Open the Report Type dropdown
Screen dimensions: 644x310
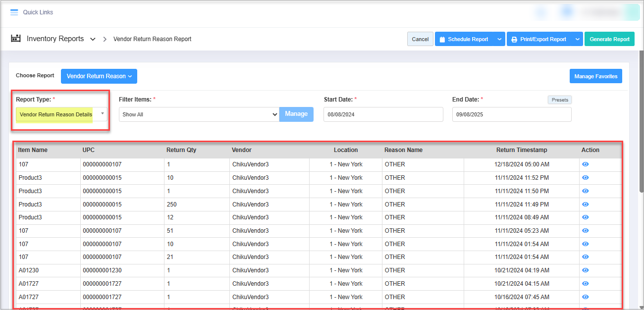61,114
